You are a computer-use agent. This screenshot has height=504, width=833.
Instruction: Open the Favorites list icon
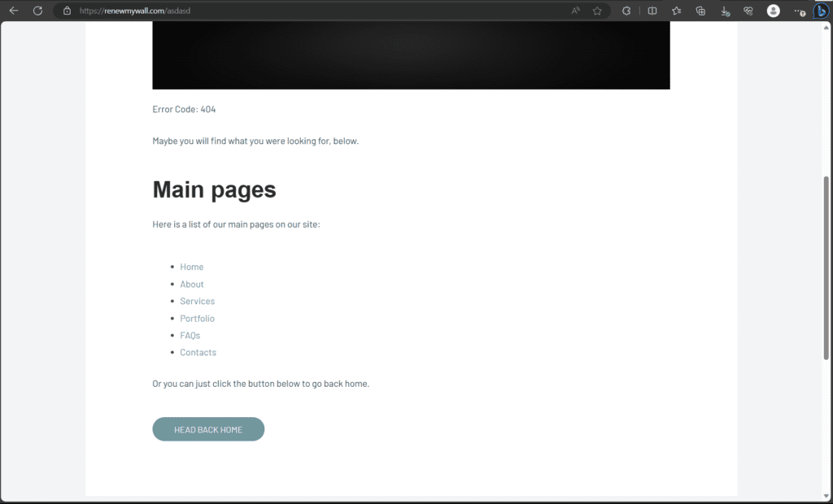click(676, 11)
